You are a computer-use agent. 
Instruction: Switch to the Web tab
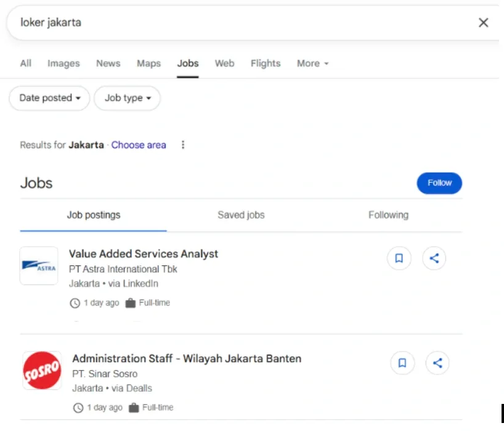225,63
